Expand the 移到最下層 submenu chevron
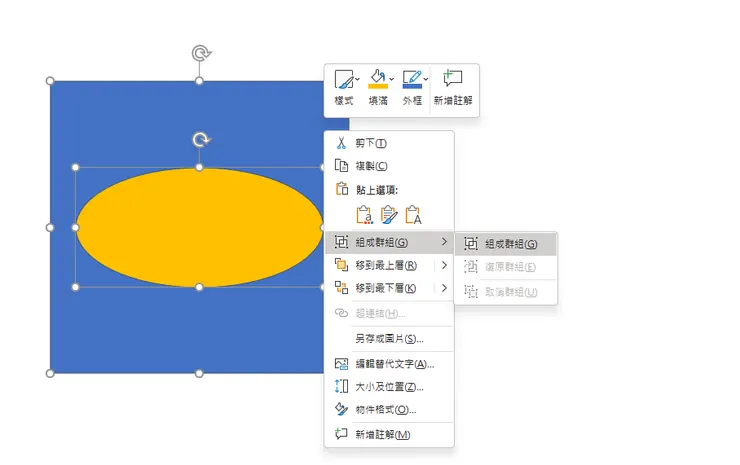Screen dimensions: 740x465 pos(444,288)
